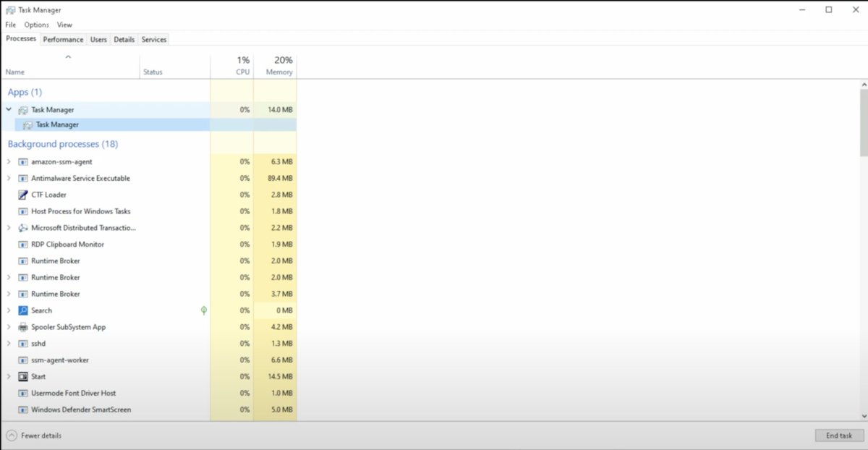868x450 pixels.
Task: Click the Host Process for Windows Tasks icon
Action: point(23,212)
